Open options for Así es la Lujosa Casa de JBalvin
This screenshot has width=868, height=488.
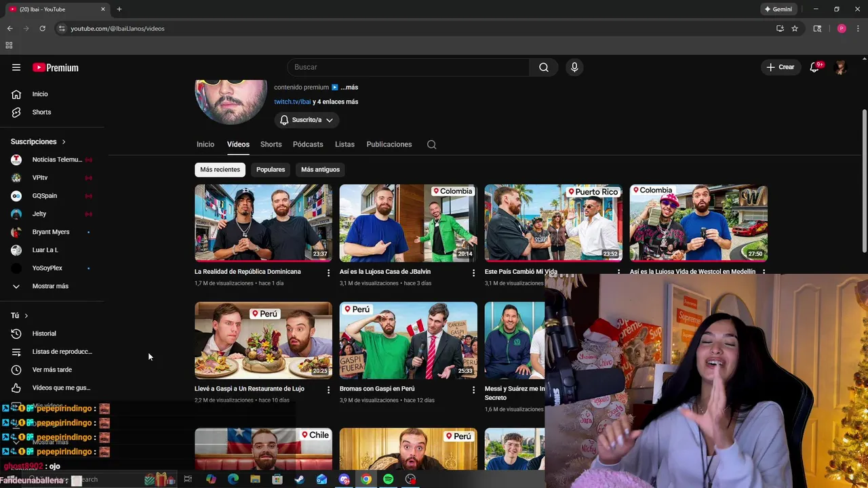pos(473,272)
